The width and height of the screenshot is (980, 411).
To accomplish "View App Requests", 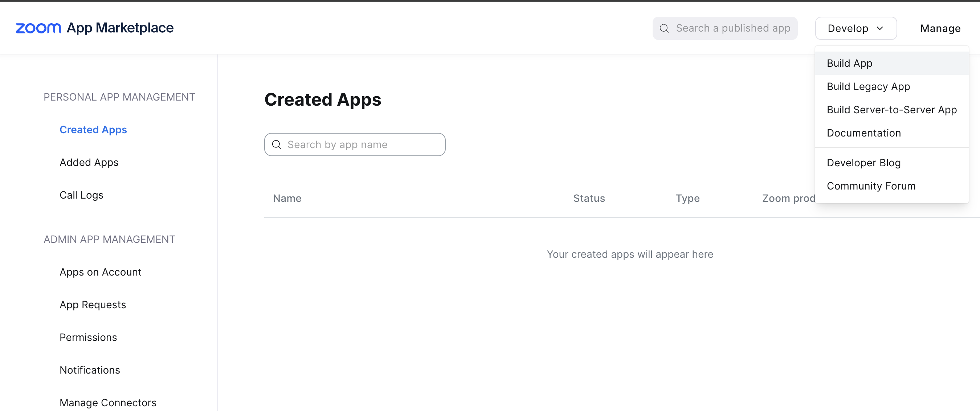I will tap(93, 305).
